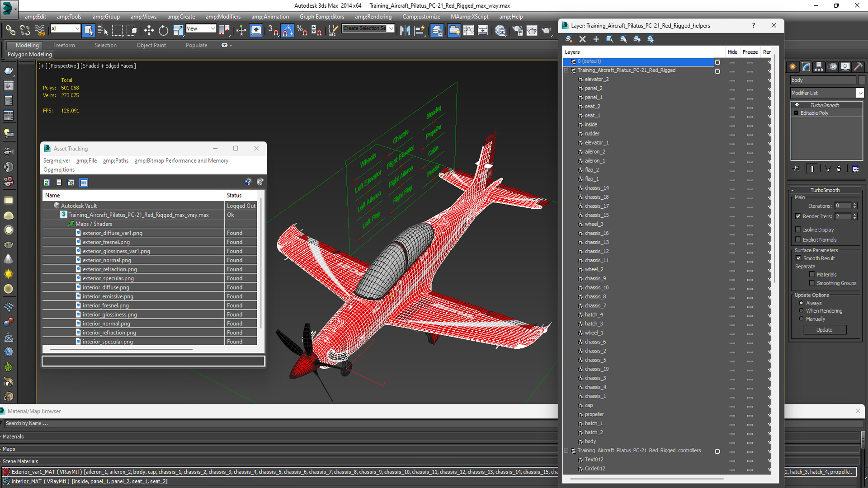Open the Hierarchy command panel tab
The width and height of the screenshot is (868, 488).
[x=819, y=67]
